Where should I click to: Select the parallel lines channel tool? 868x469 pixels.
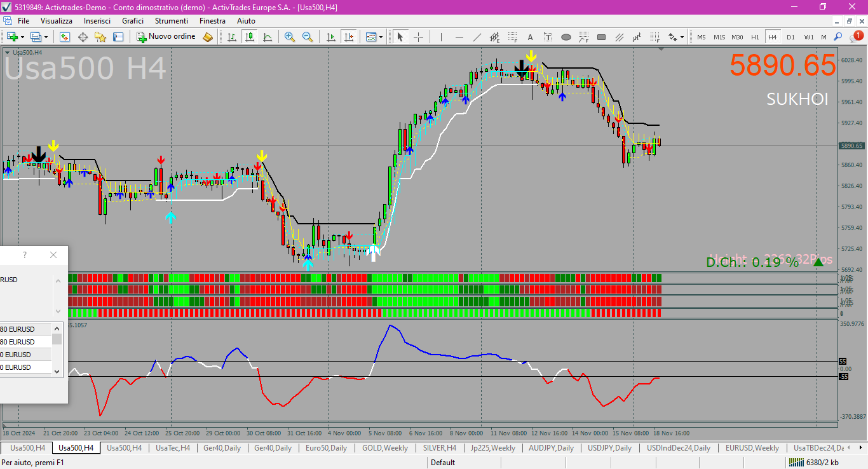(619, 37)
